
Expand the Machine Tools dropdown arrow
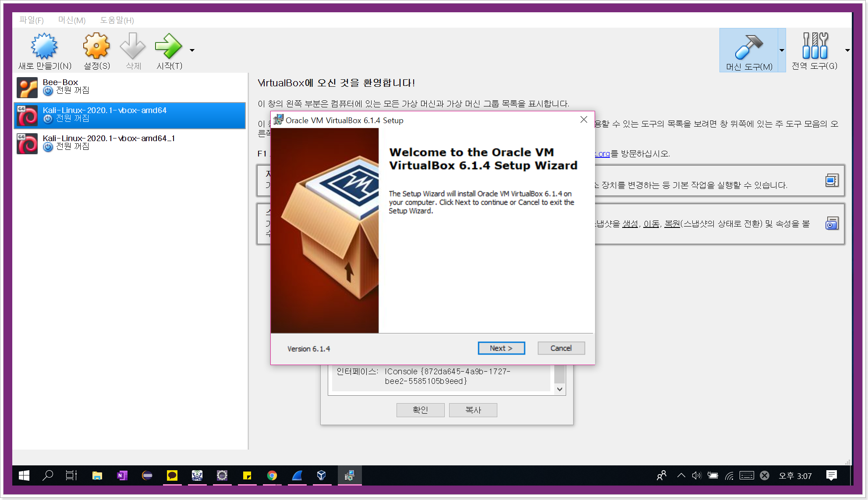782,50
